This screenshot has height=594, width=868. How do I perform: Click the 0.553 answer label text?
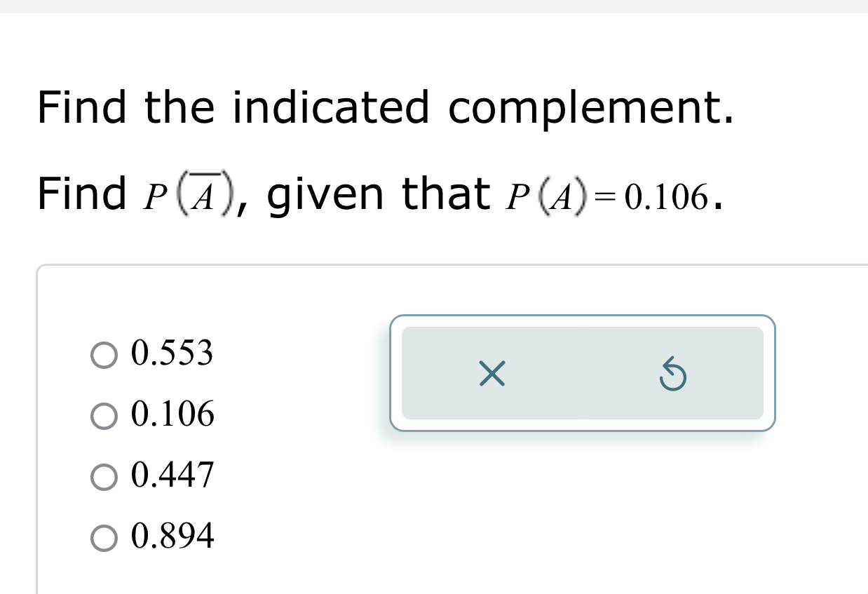click(x=170, y=354)
